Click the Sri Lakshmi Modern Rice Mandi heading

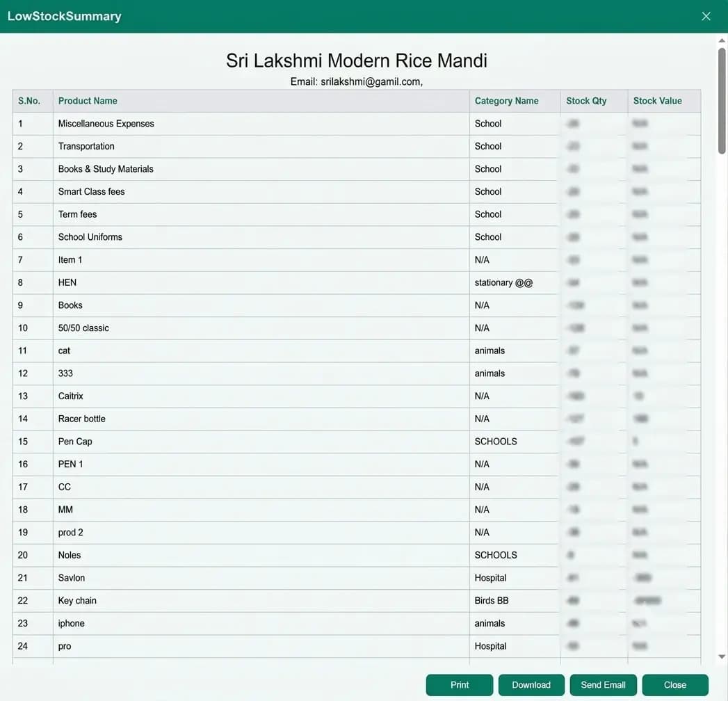357,61
